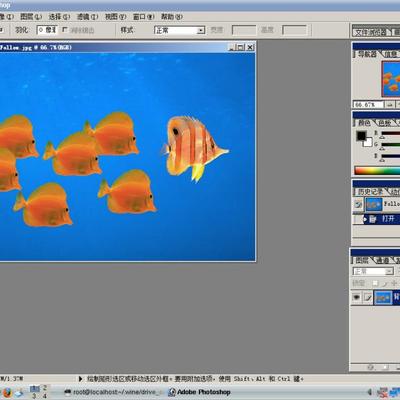Viewport: 400px width, 400px height.
Task: Click the paintbrush link box on background layer
Action: [368, 297]
